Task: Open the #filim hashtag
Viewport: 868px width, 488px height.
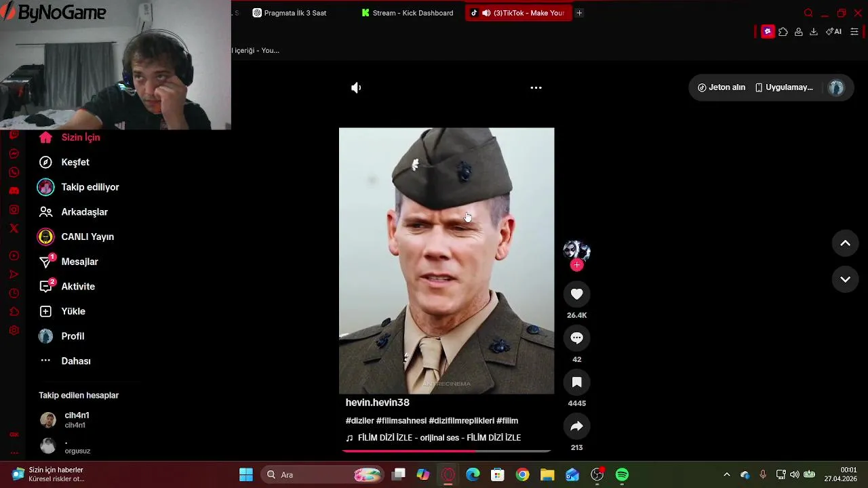Action: 507,421
